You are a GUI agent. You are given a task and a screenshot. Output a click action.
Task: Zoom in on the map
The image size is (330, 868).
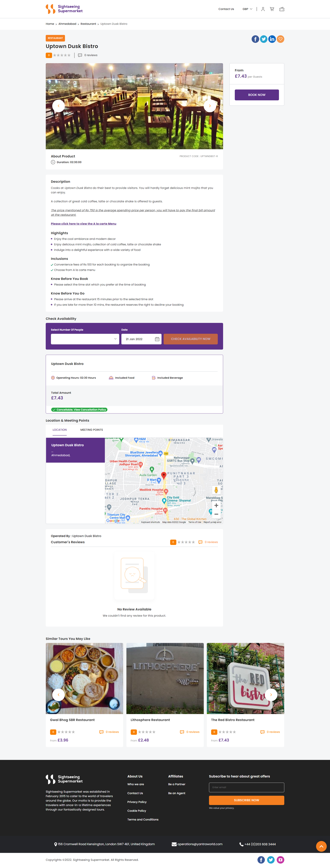[x=216, y=505]
